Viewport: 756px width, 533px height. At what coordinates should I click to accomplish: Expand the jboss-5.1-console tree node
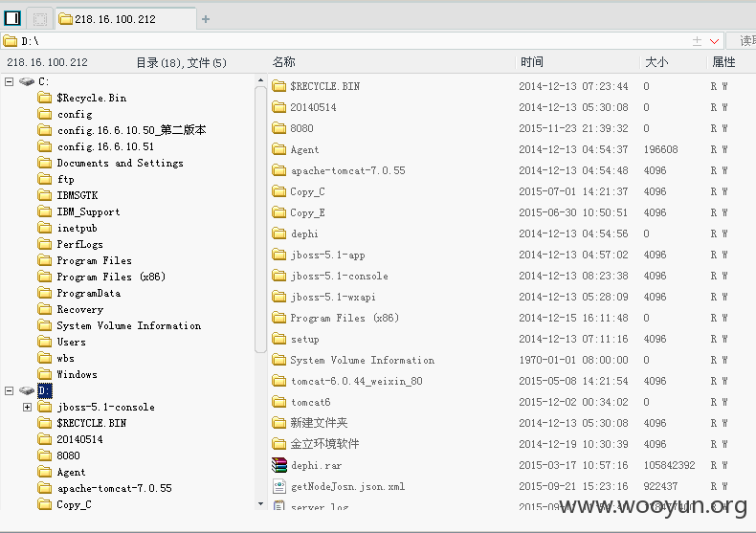tap(28, 408)
